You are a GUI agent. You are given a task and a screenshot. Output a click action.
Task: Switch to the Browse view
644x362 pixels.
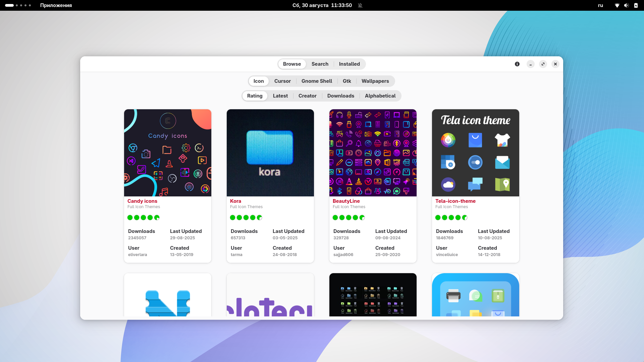coord(292,64)
